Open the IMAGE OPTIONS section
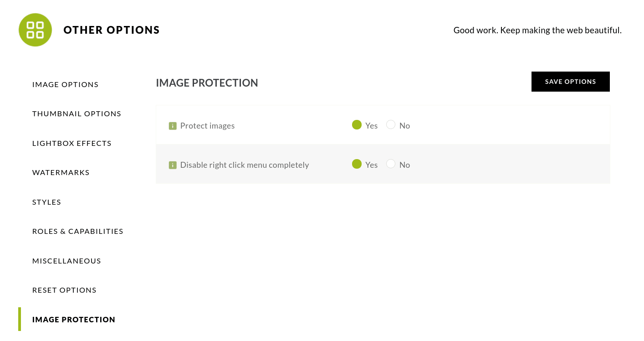 click(65, 84)
